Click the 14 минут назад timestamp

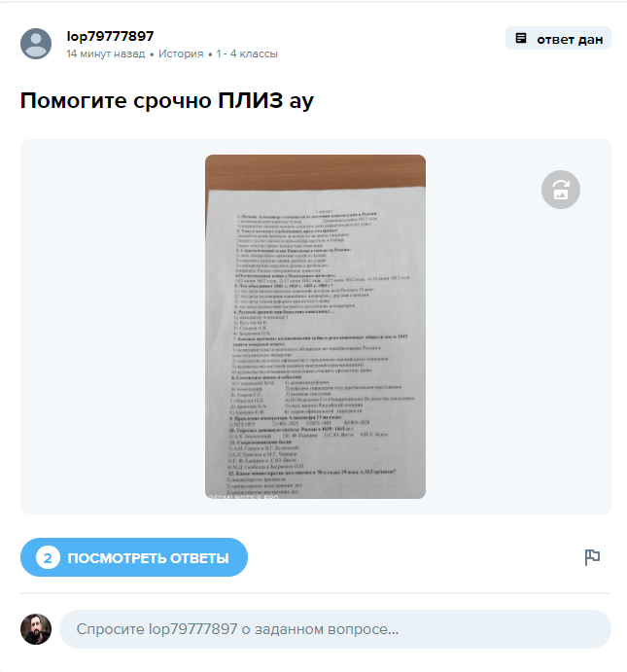[106, 53]
